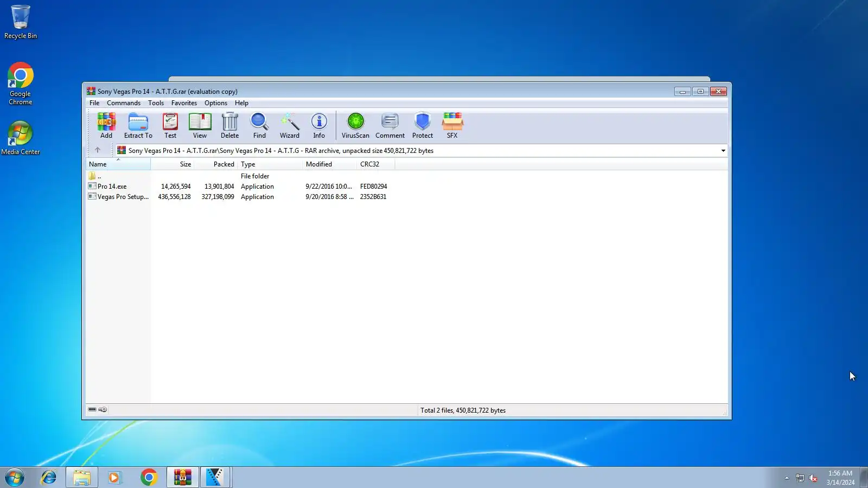Sort files by the Modified column
The width and height of the screenshot is (868, 488).
pyautogui.click(x=329, y=164)
